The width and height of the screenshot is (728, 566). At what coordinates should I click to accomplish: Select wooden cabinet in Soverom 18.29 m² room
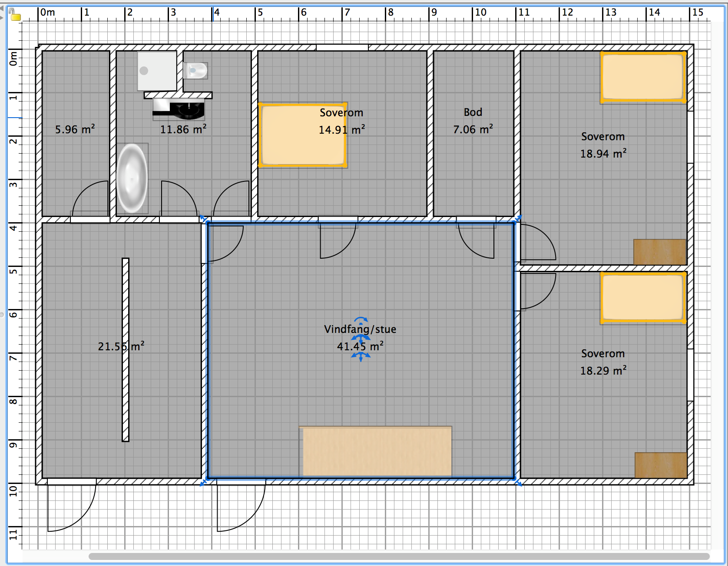point(660,465)
